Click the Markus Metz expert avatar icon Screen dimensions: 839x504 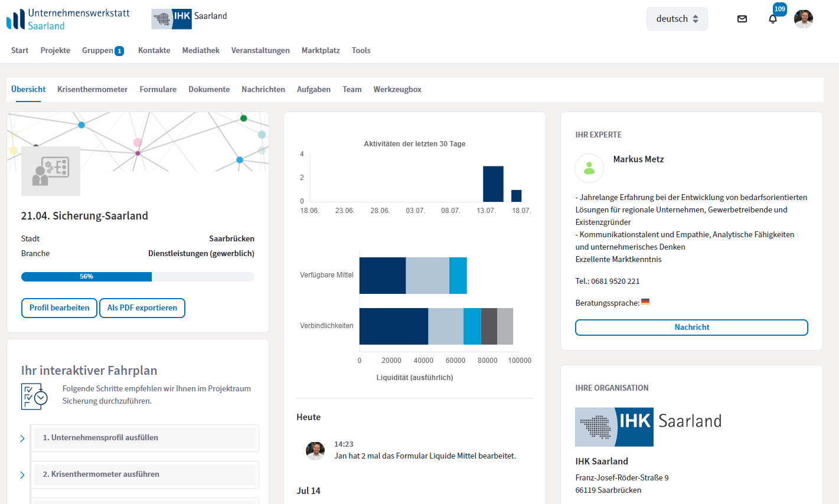pos(589,168)
